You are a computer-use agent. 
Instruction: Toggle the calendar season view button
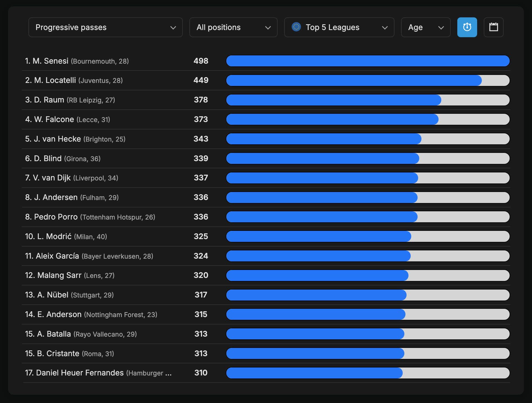(x=493, y=27)
